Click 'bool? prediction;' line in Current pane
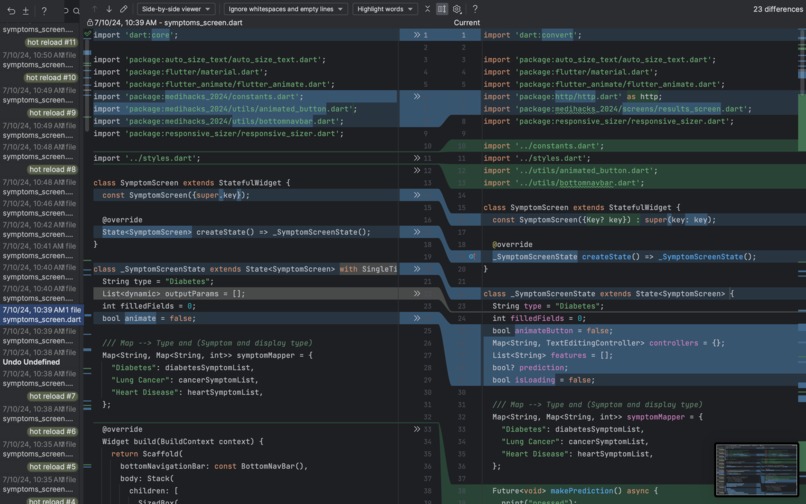The image size is (806, 504). (530, 368)
